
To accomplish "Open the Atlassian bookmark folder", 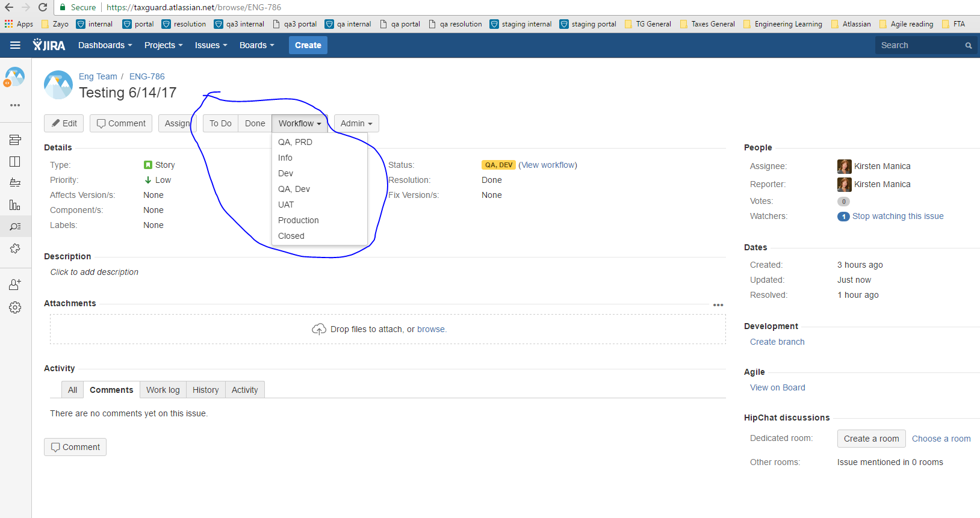I will tap(851, 24).
